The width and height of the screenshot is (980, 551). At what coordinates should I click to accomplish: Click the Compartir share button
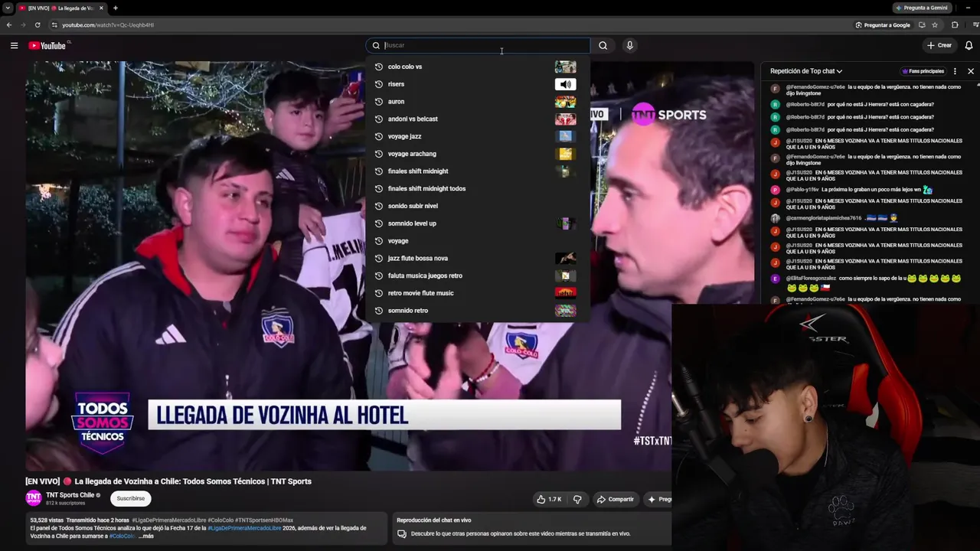616,499
